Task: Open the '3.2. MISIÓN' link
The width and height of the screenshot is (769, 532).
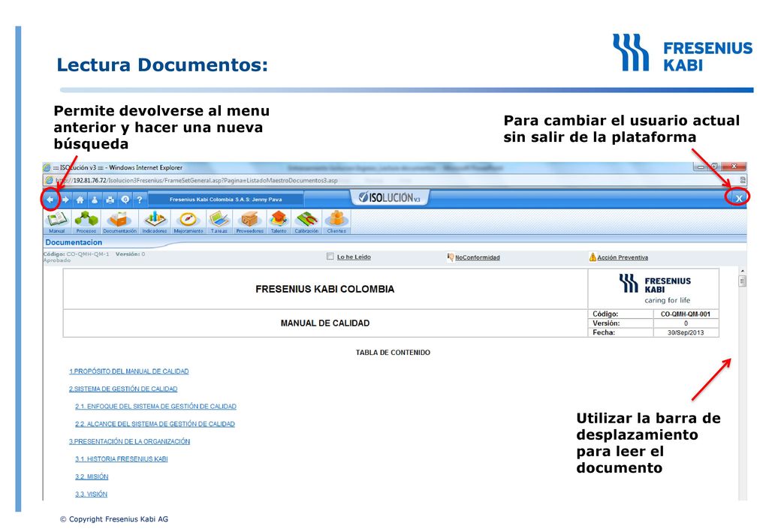Action: click(92, 476)
